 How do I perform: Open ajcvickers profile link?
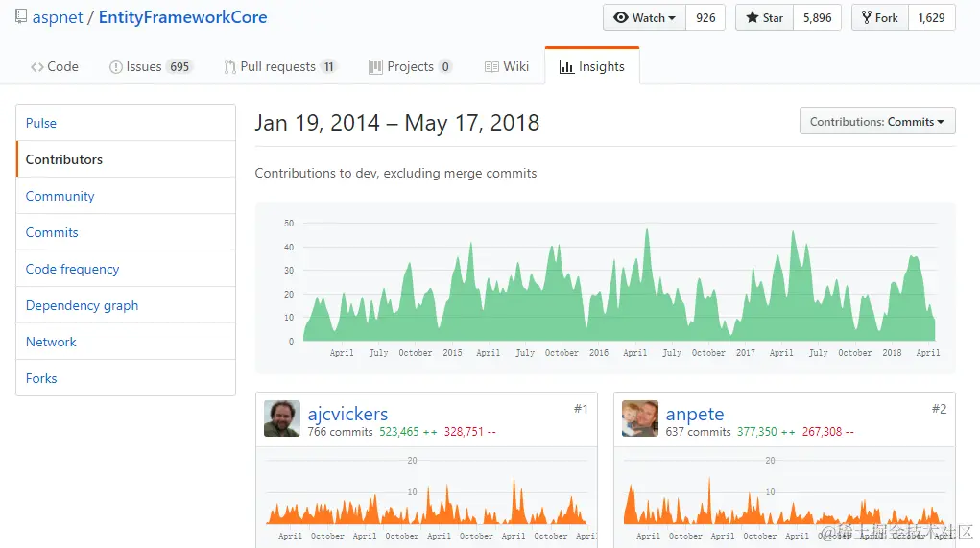point(347,414)
